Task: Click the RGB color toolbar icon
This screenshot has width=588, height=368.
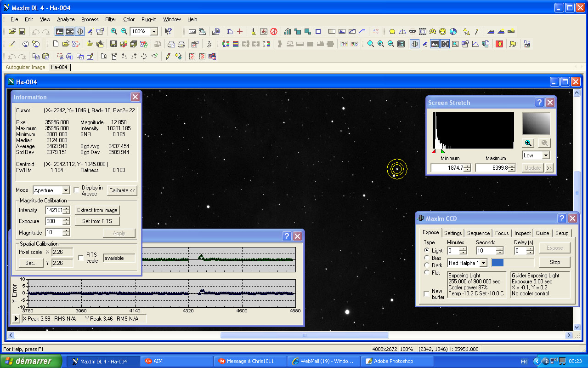Action: (354, 44)
